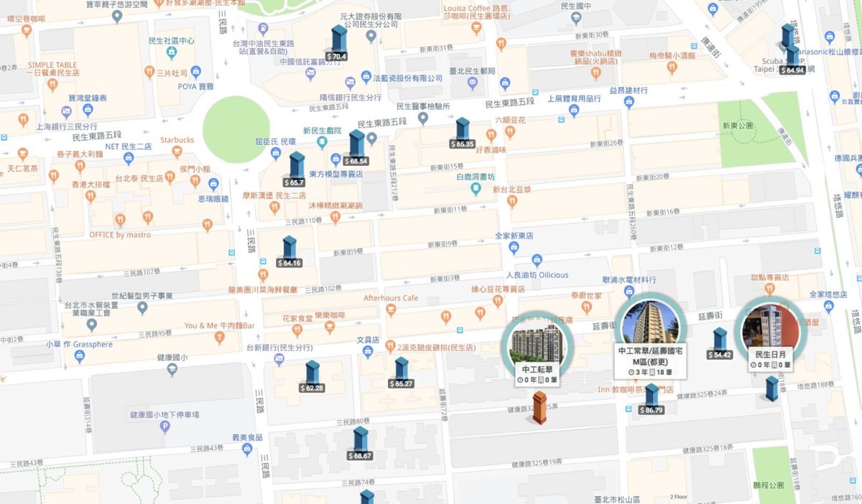The image size is (862, 504).
Task: Click the $65.27 building marker
Action: [402, 373]
